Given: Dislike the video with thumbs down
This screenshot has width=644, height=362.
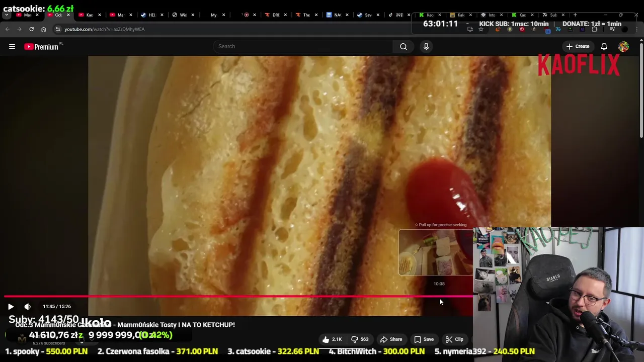Looking at the screenshot, I should click(360, 339).
